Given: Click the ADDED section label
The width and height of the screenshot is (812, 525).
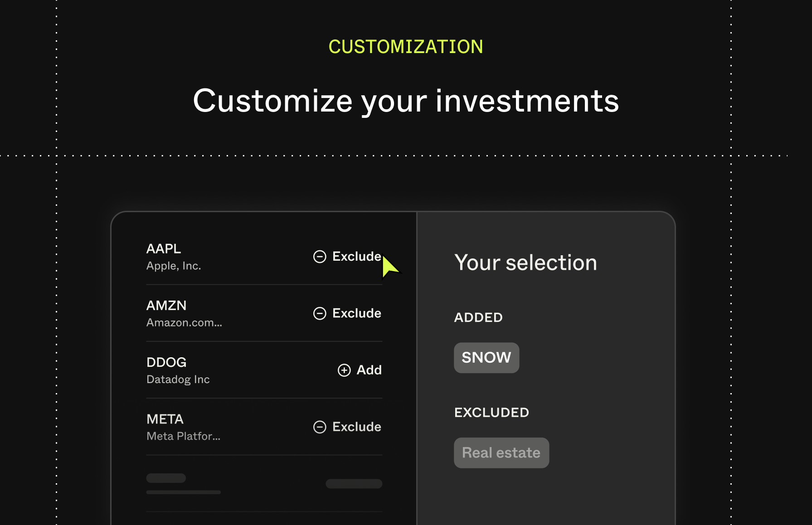Looking at the screenshot, I should pyautogui.click(x=478, y=317).
